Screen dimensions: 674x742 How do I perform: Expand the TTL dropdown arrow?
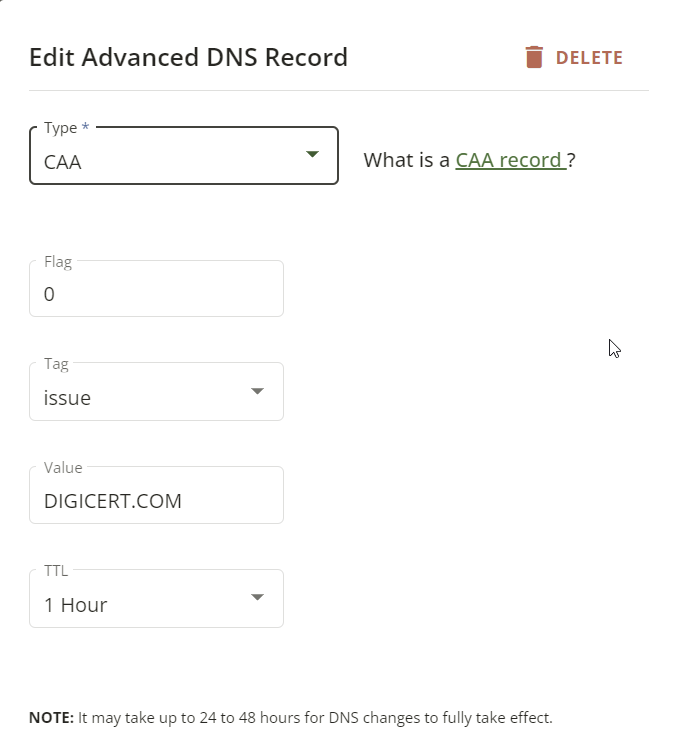[x=257, y=597]
